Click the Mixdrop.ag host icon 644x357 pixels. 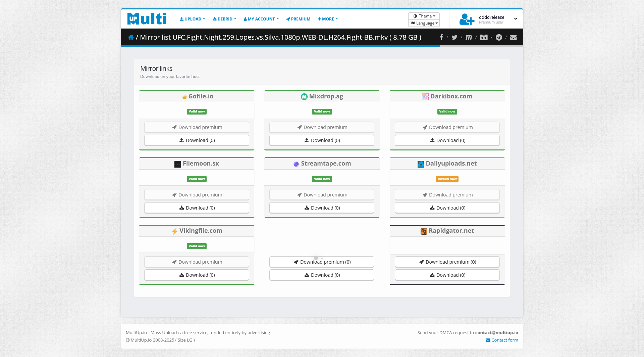(x=304, y=97)
